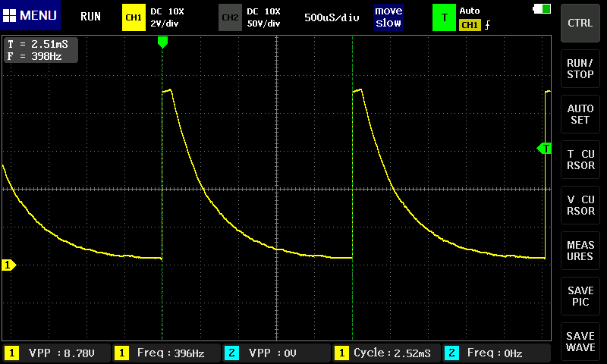This screenshot has width=607, height=364.
Task: Select the channel 2 VPP 0V measurement
Action: (276, 353)
